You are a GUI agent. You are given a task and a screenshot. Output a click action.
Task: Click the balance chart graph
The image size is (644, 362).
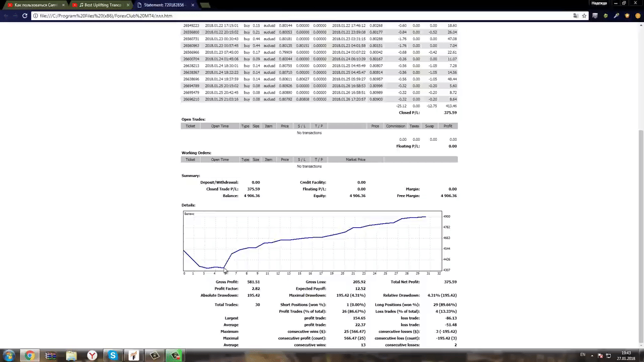[x=312, y=241]
